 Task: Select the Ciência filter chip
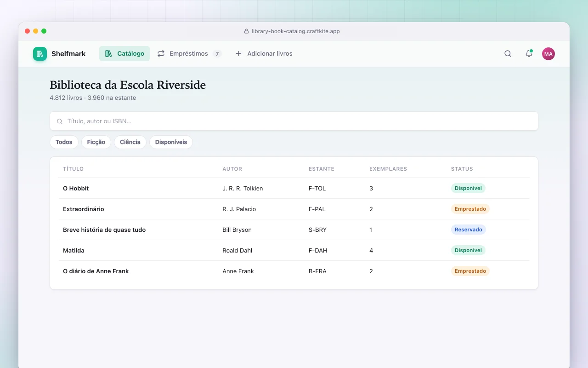(x=130, y=142)
